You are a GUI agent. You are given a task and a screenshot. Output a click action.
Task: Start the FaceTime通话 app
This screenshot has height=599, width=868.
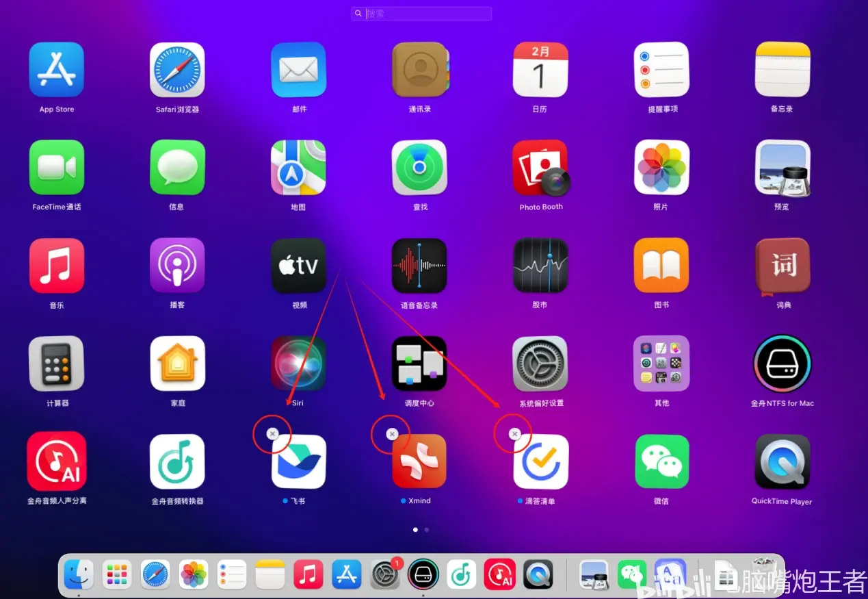[x=57, y=168]
